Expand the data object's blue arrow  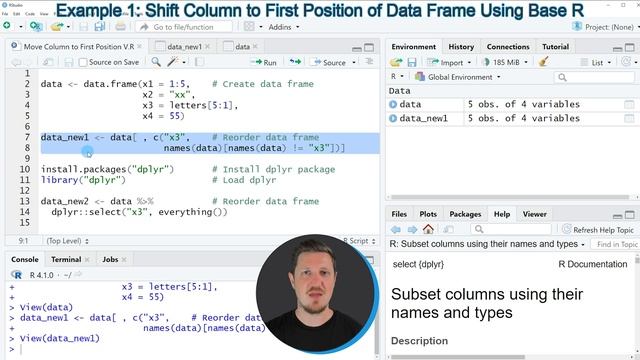coord(393,104)
